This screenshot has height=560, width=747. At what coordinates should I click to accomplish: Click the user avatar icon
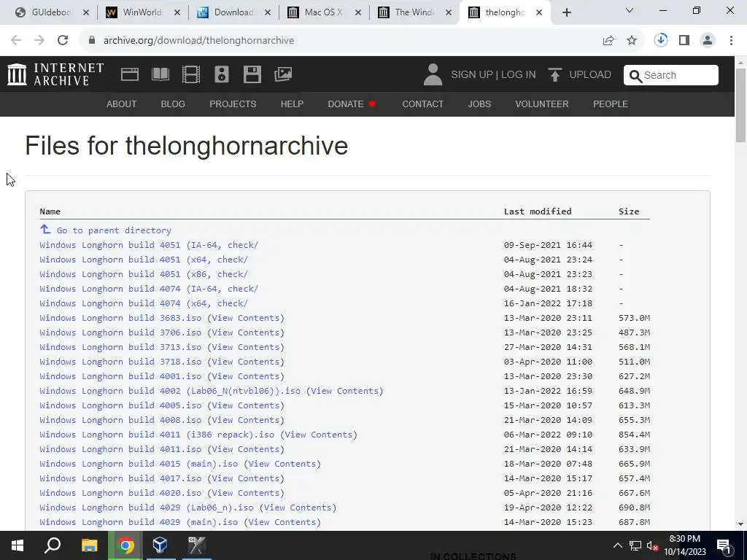click(x=433, y=75)
